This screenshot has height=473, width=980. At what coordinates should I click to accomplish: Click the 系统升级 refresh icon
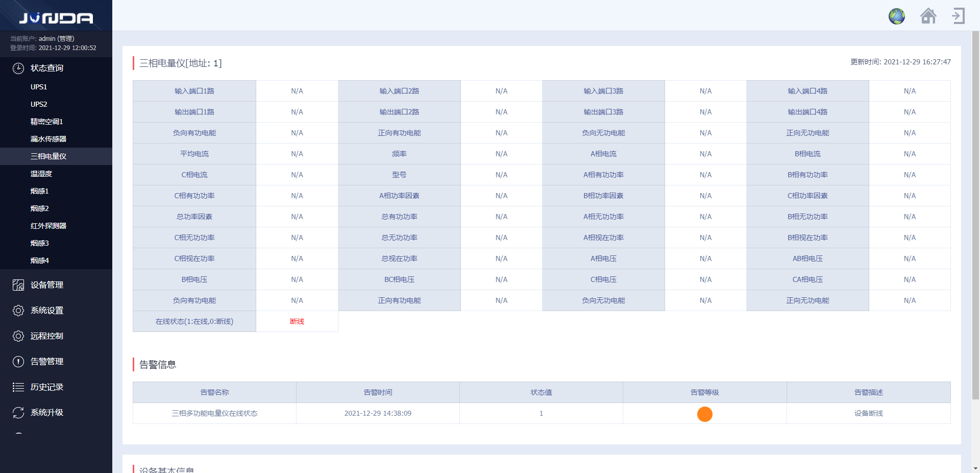tap(18, 413)
